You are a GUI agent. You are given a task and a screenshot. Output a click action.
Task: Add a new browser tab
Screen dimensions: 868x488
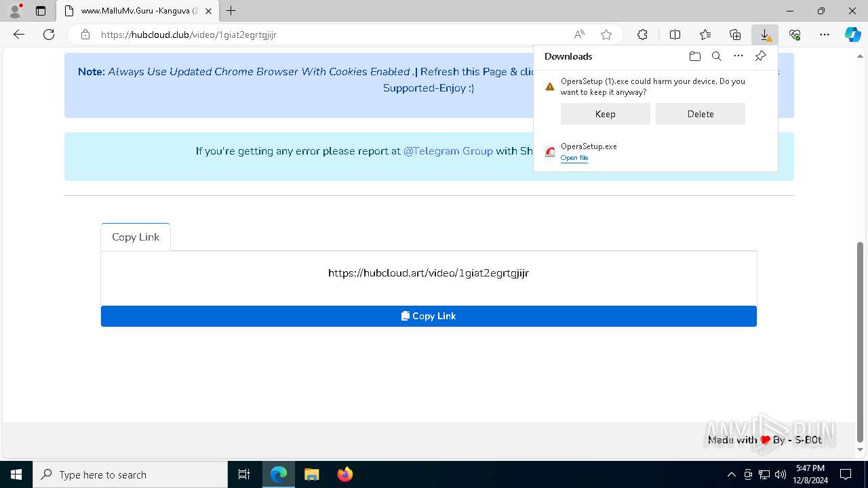(x=231, y=11)
